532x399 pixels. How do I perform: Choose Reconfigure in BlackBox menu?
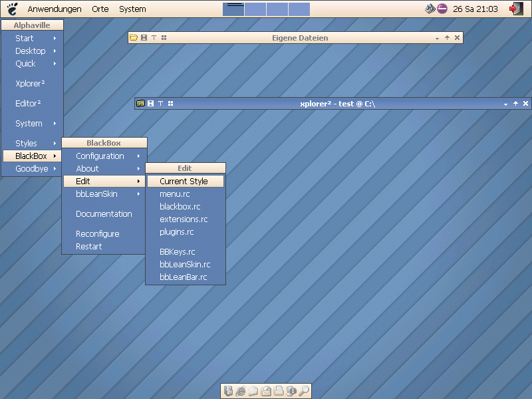(x=104, y=234)
